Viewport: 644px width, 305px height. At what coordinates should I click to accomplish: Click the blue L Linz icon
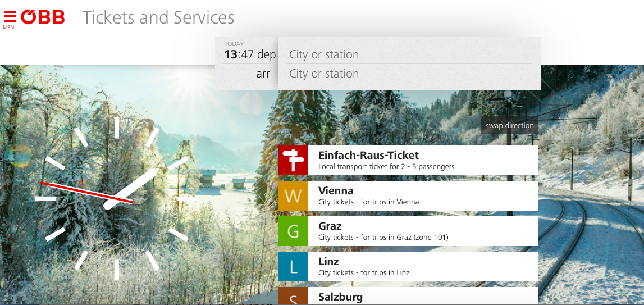(x=293, y=267)
